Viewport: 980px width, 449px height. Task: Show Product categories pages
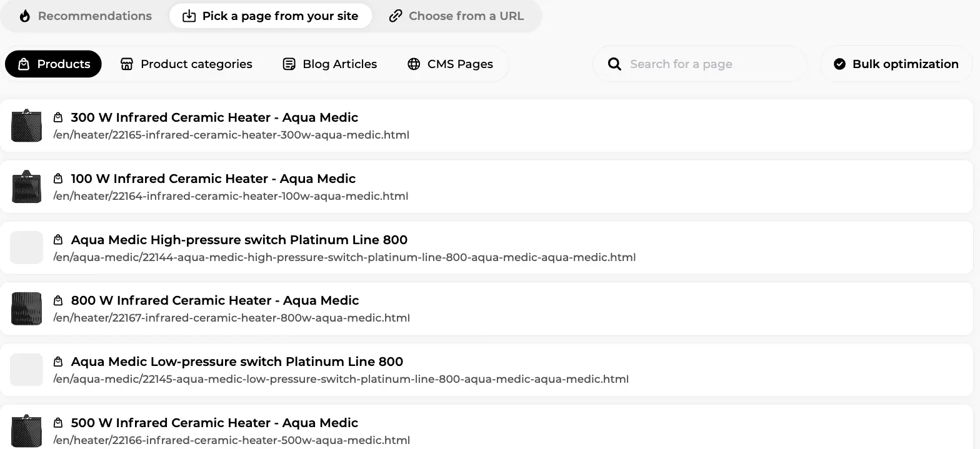(186, 64)
